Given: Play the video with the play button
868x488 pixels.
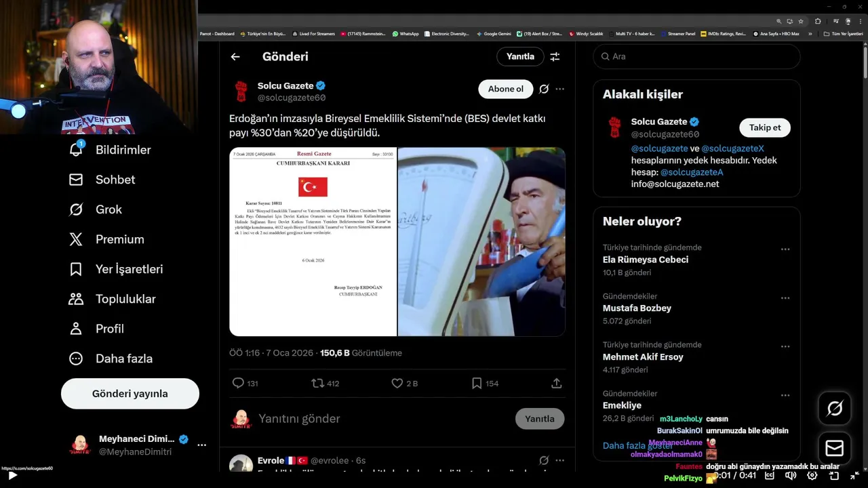Looking at the screenshot, I should (12, 476).
